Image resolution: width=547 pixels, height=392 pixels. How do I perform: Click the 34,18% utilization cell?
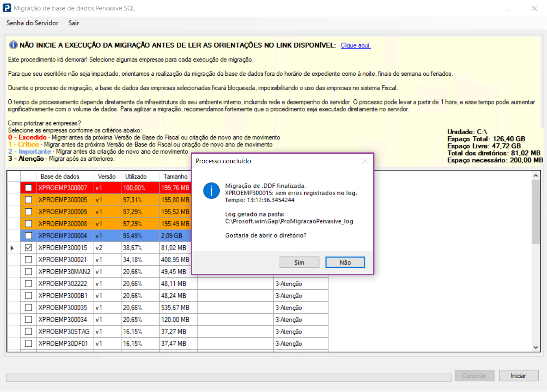140,260
